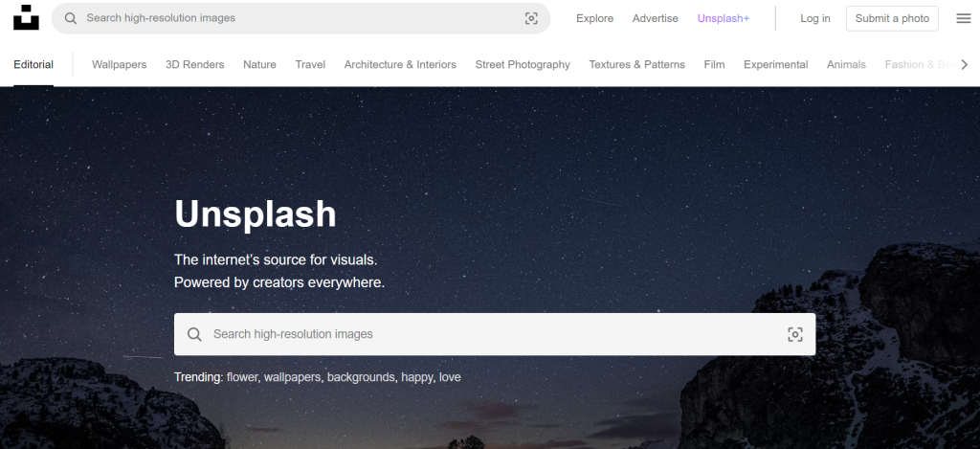This screenshot has height=449, width=980.
Task: Open the Advertise link
Action: (655, 18)
